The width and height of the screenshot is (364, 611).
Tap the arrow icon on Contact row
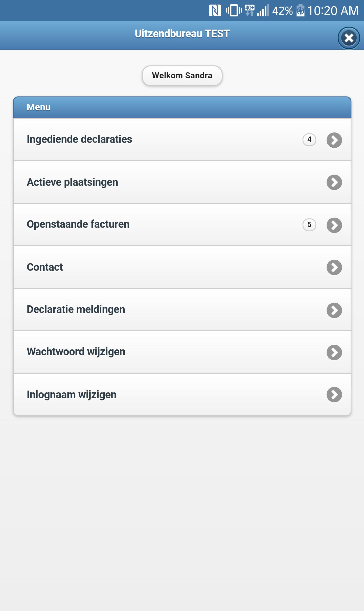(x=334, y=267)
